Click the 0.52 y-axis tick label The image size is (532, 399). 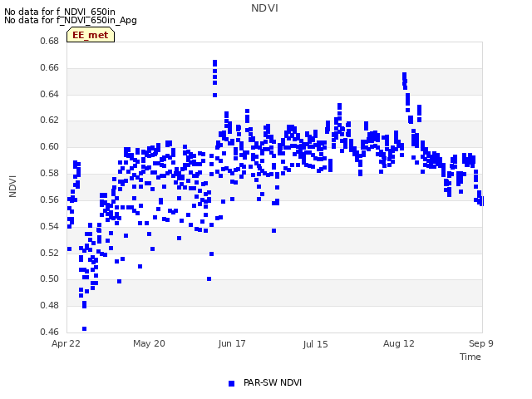(x=50, y=253)
